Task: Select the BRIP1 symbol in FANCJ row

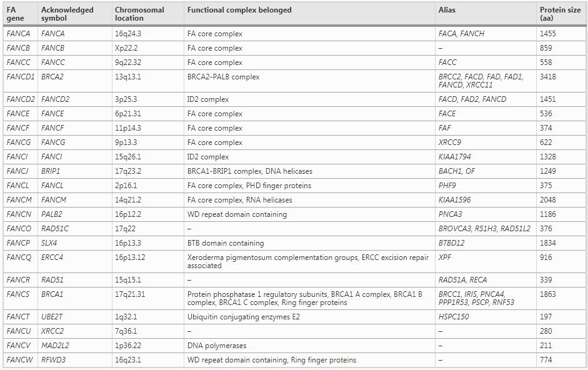Action: [51, 171]
